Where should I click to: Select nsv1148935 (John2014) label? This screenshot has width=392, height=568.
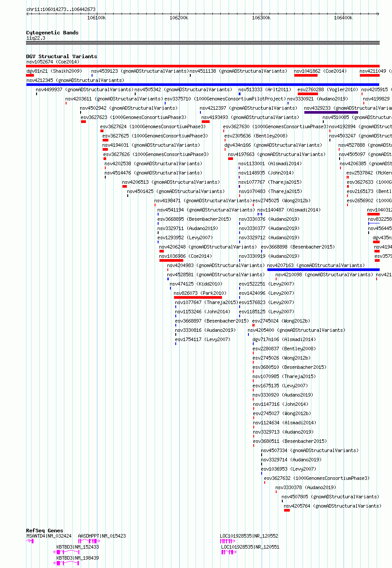point(266,173)
